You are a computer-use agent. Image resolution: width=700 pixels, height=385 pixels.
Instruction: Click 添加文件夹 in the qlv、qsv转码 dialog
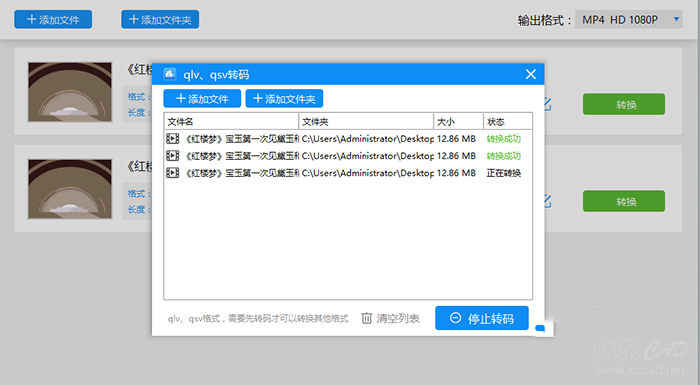pos(284,99)
